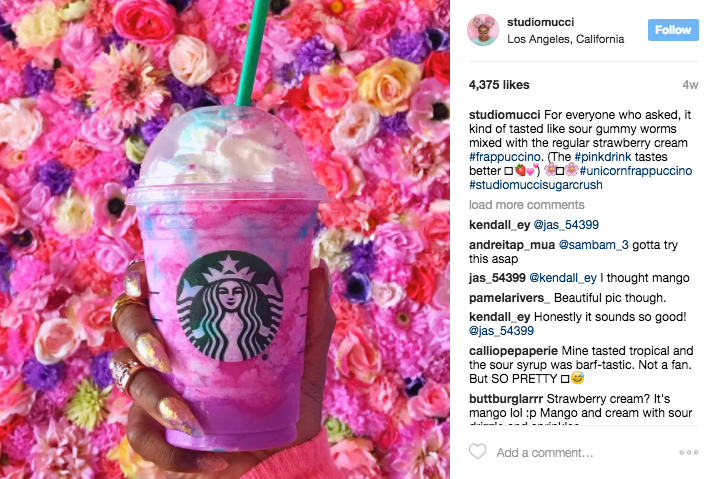The width and height of the screenshot is (718, 479).
Task: Open the three-dot more options menu
Action: (688, 452)
